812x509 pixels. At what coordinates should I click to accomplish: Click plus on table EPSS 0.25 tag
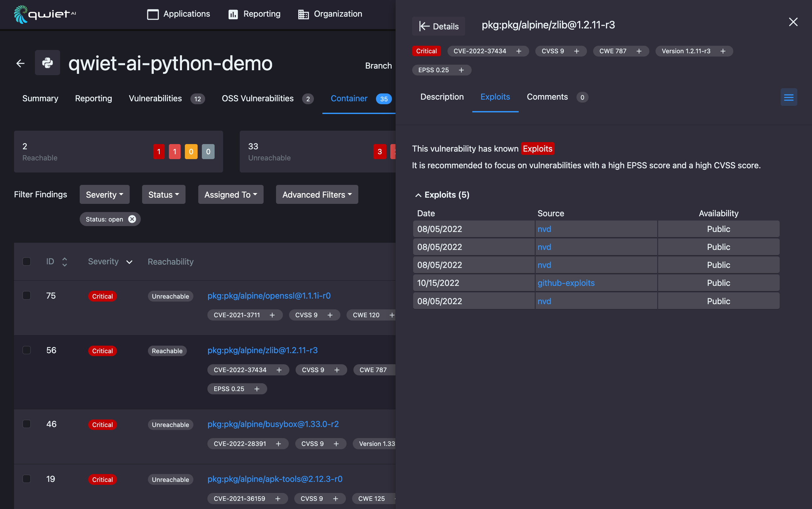point(257,389)
